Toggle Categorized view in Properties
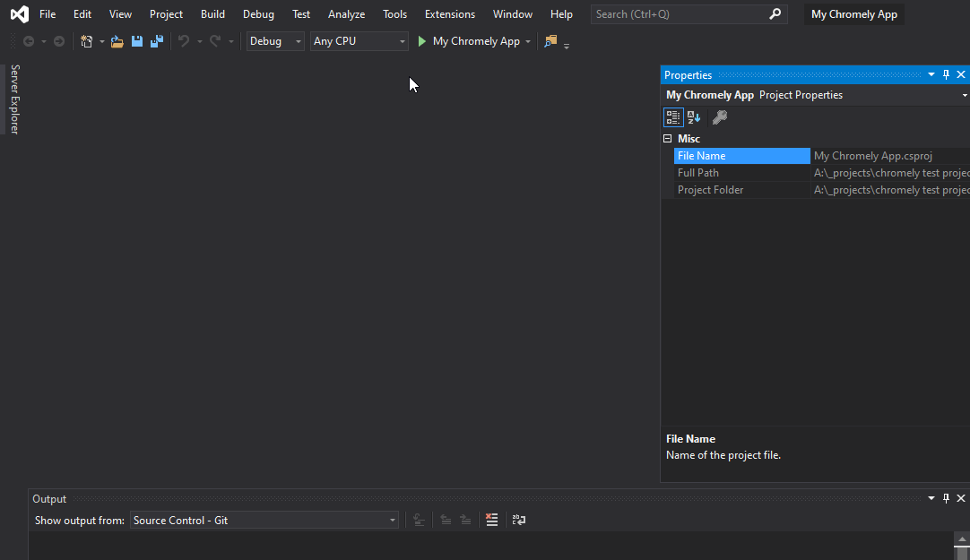The width and height of the screenshot is (970, 560). (673, 116)
